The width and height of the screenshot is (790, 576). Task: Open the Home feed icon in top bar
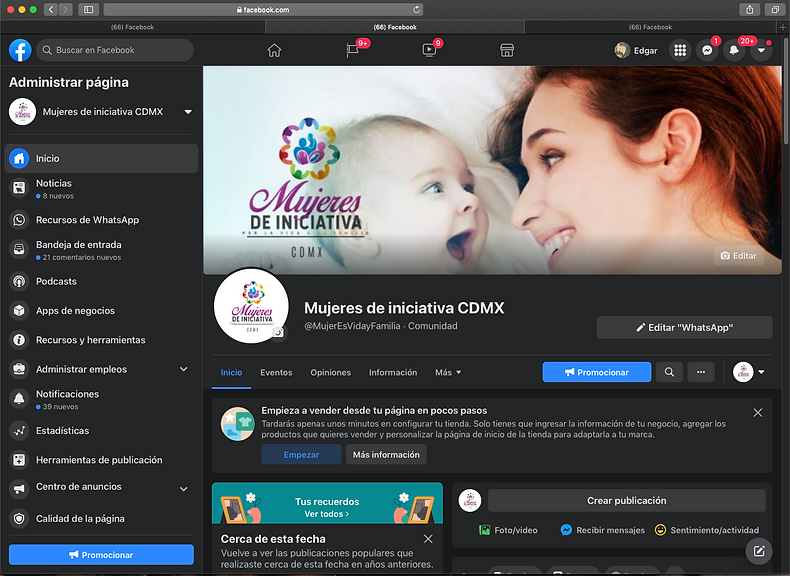pos(274,50)
